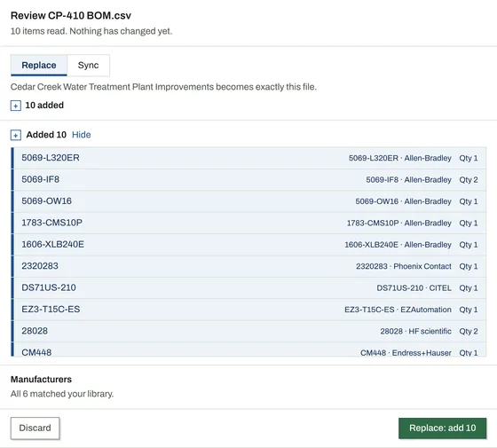The image size is (497, 448).
Task: Click the '10 added' summary label
Action: [x=44, y=106]
